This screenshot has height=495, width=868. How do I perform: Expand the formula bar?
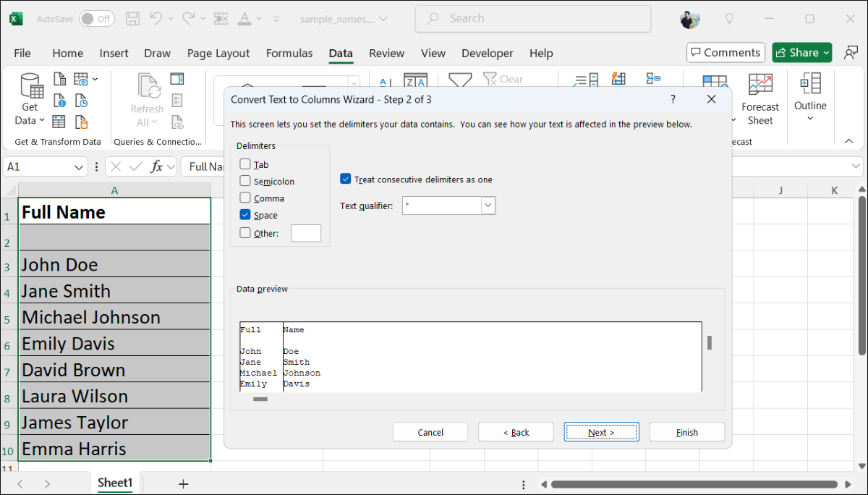pos(855,166)
